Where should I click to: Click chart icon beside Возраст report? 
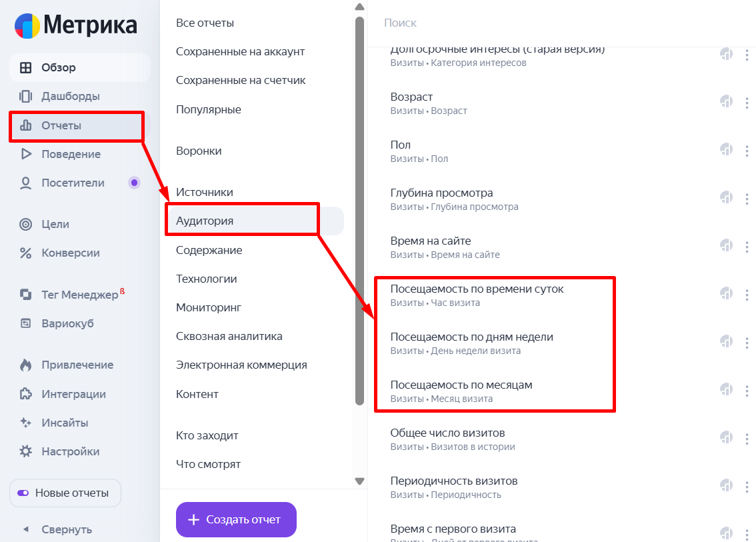pyautogui.click(x=726, y=102)
